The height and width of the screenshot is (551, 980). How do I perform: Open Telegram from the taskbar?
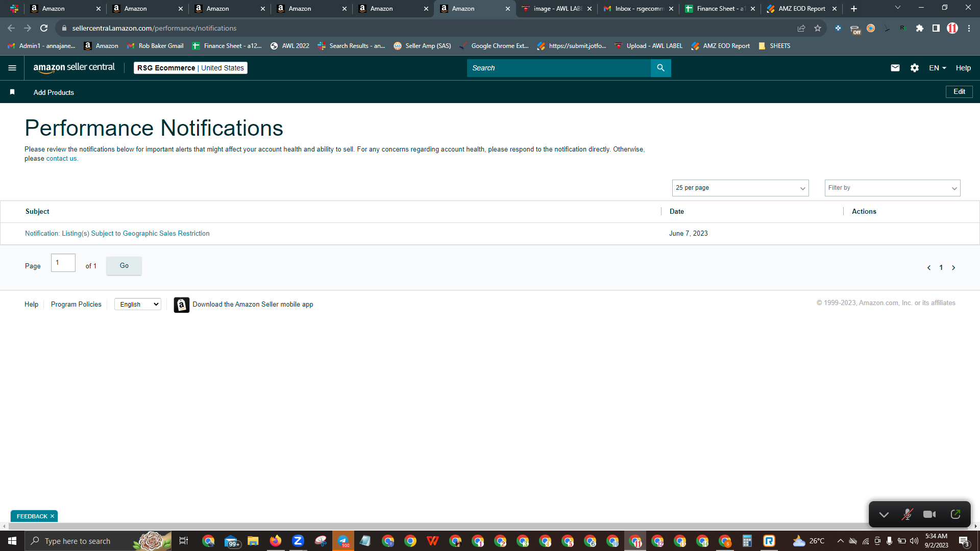coord(343,541)
